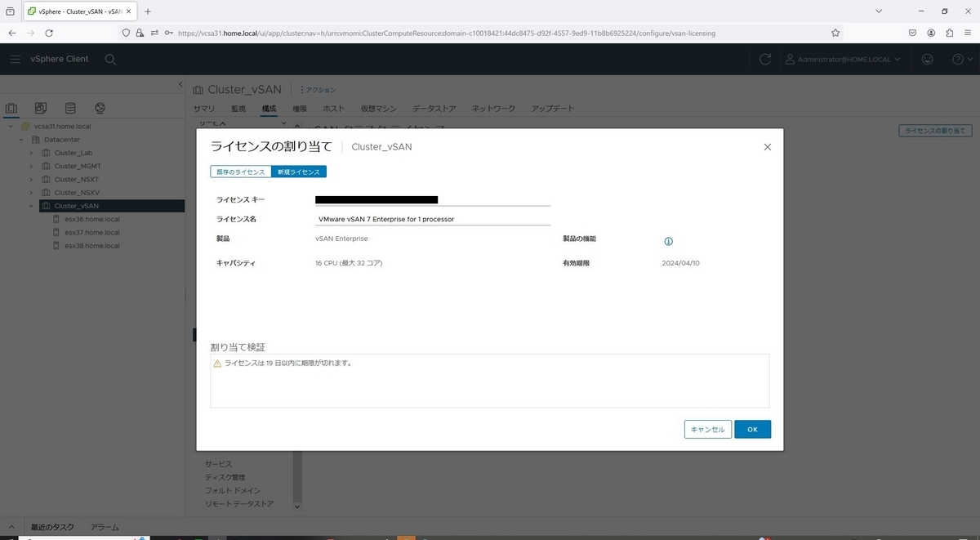Open the list all tabs dropdown

[879, 11]
